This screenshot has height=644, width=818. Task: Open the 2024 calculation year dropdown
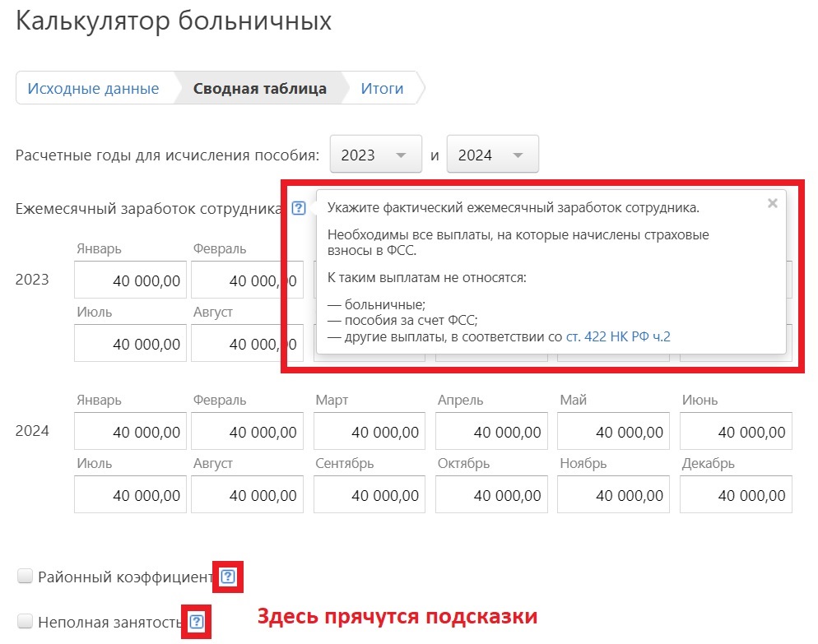[x=492, y=155]
